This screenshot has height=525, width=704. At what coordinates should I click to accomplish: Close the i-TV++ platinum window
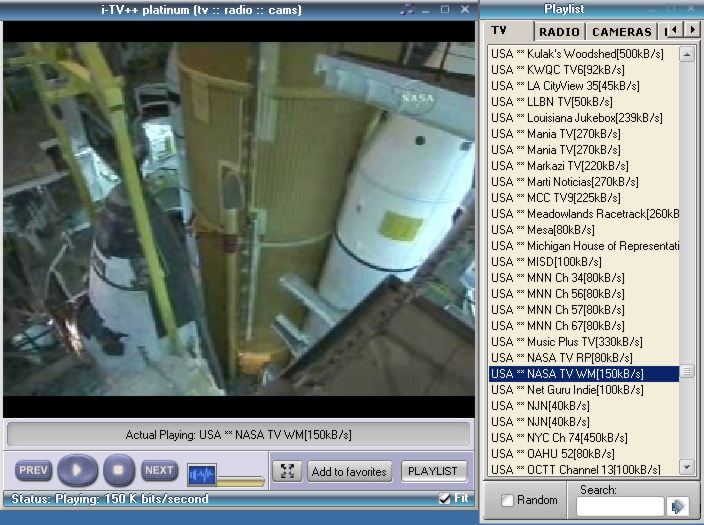(x=465, y=9)
